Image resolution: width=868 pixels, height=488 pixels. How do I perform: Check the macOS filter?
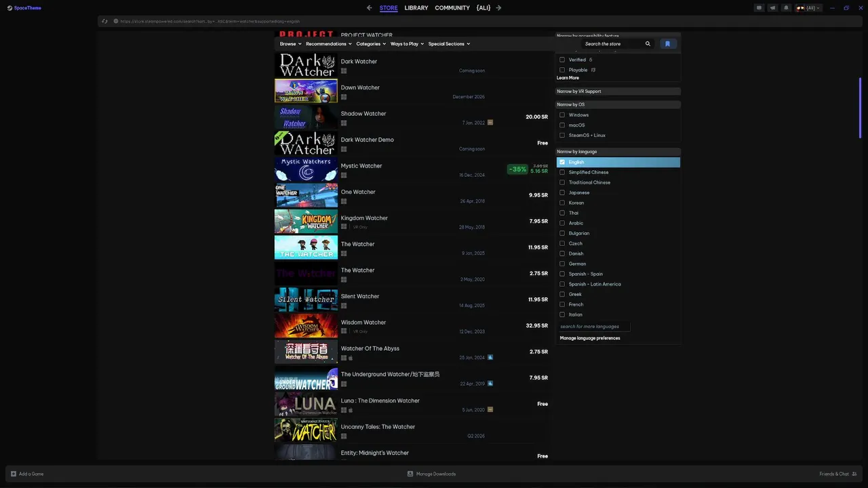[x=562, y=125]
